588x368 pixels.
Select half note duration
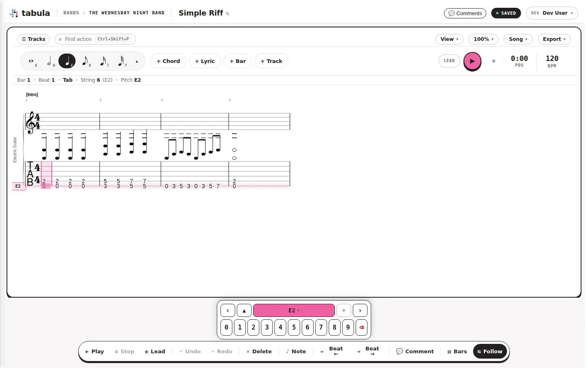tap(49, 61)
